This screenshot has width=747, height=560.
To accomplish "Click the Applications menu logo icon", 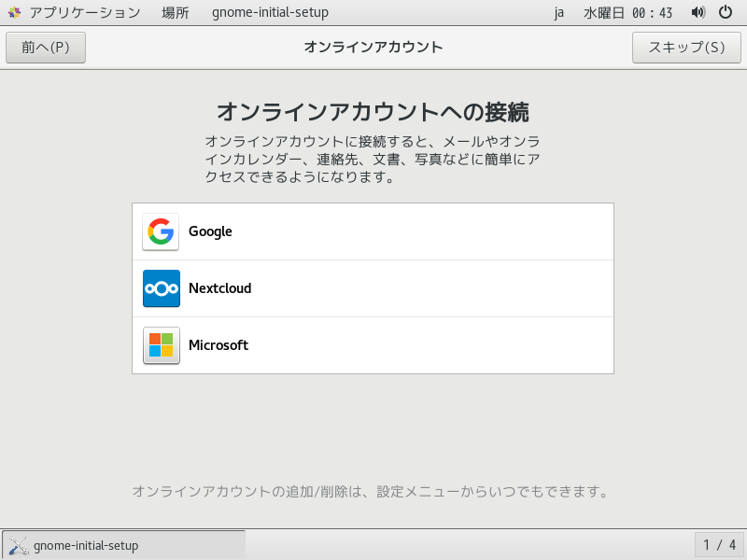I will click(x=14, y=12).
